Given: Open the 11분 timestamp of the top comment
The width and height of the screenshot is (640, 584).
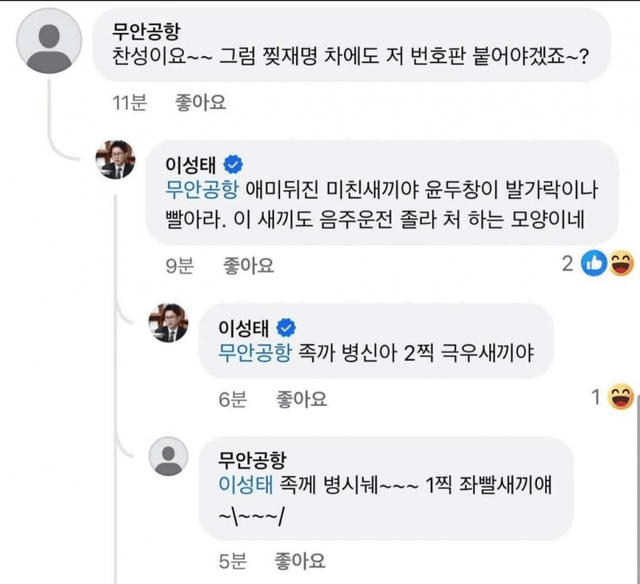Looking at the screenshot, I should (x=129, y=102).
